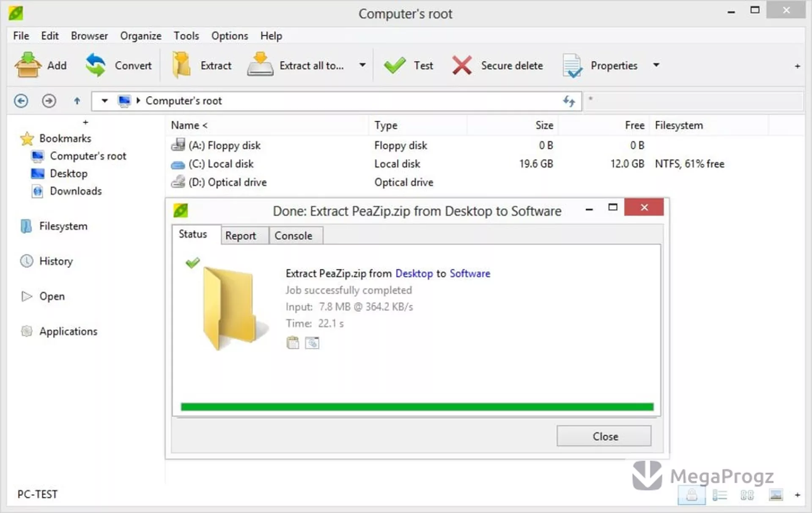Screen dimensions: 812x513
Task: Open Software link in extraction dialog
Action: pyautogui.click(x=470, y=273)
